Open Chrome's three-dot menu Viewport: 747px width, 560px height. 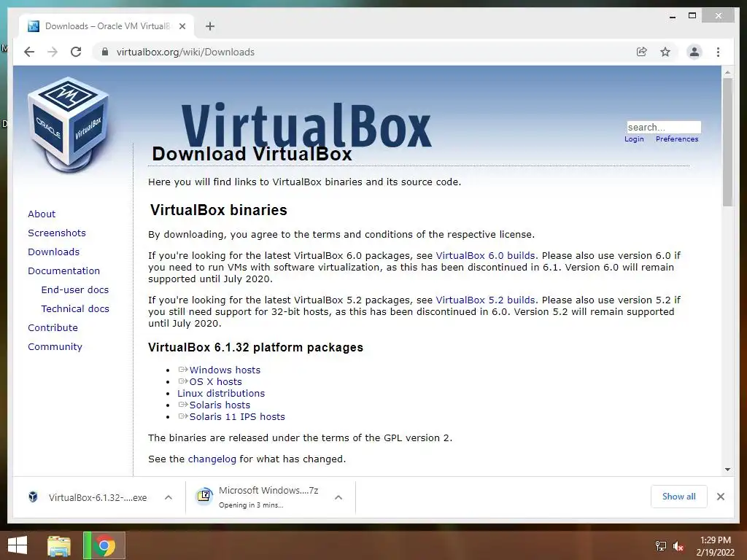718,52
